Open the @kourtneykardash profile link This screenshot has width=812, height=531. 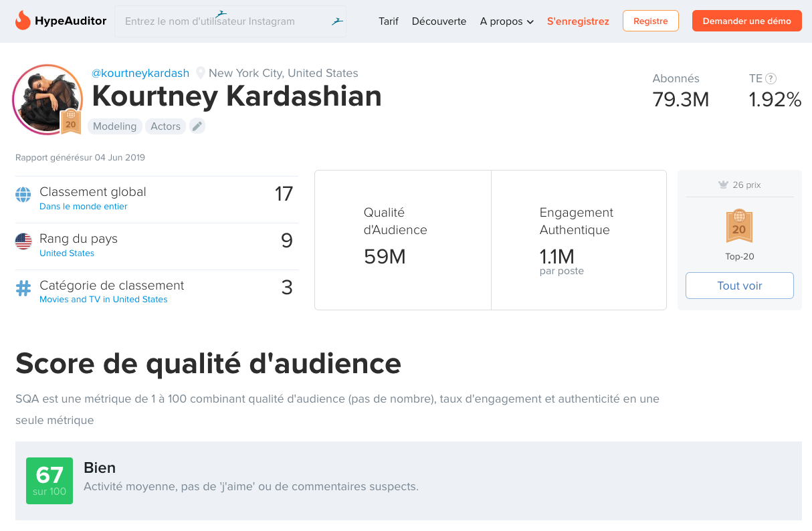pos(140,73)
